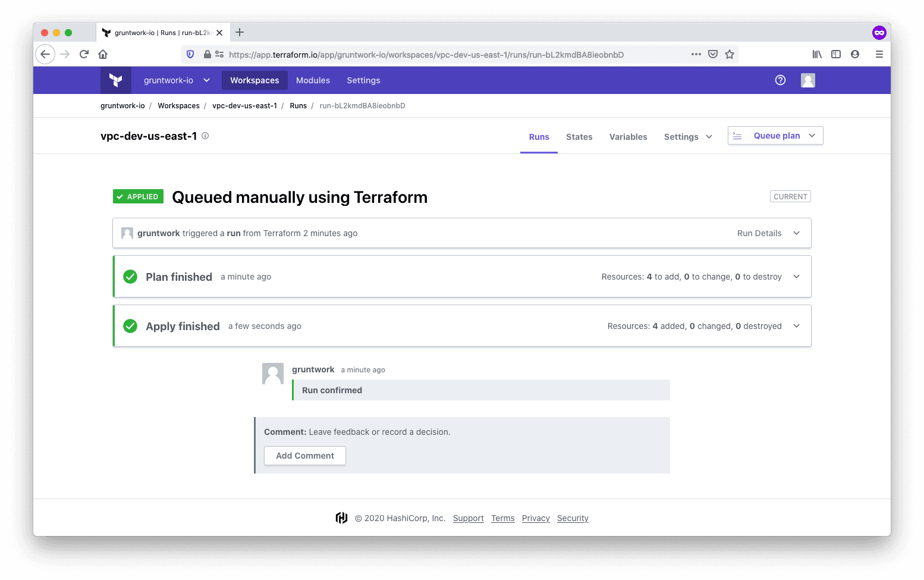Open the Queue plan dropdown arrow
This screenshot has width=924, height=580.
(812, 136)
